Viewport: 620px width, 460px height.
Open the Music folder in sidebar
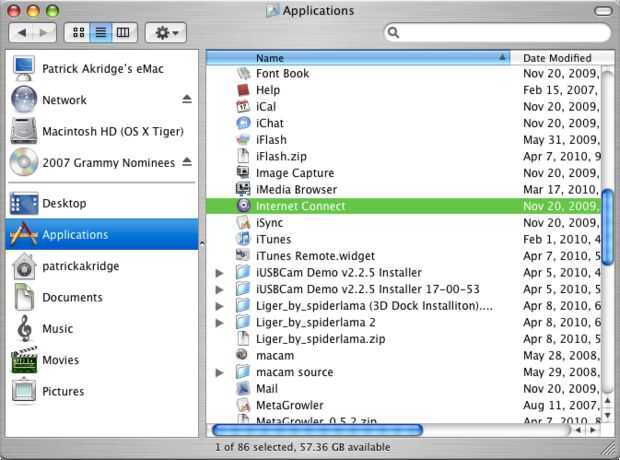point(102,328)
